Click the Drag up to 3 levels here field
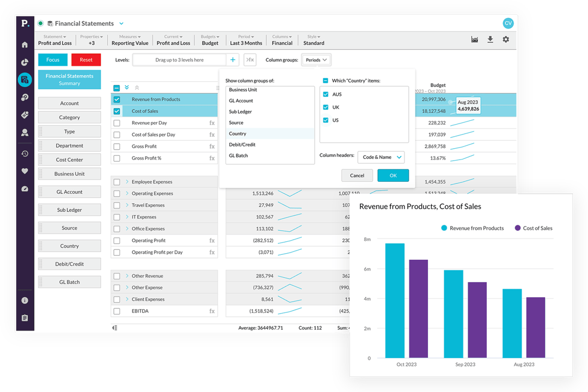Image resolution: width=588 pixels, height=392 pixels. point(180,59)
